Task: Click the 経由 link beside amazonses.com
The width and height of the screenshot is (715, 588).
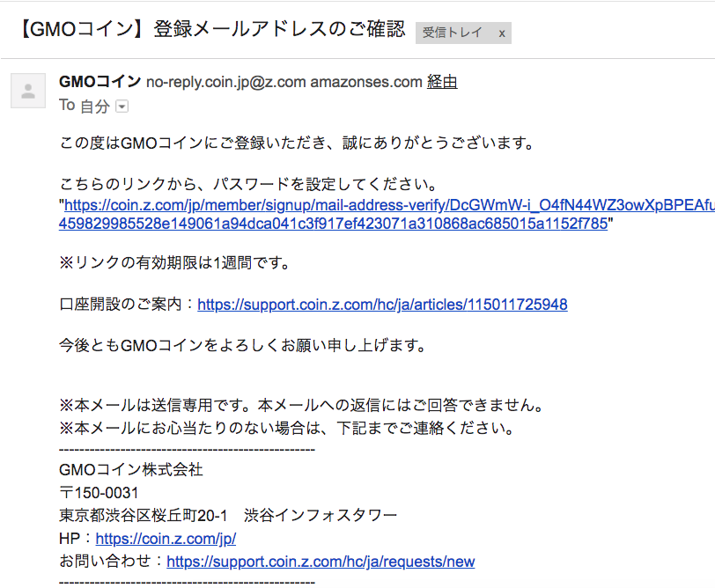Action: click(x=442, y=82)
